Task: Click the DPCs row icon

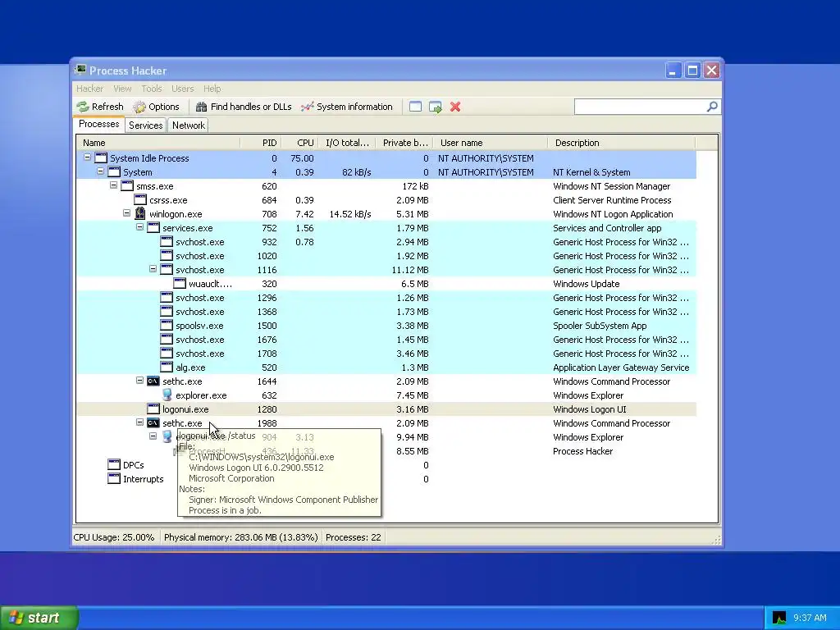Action: (x=113, y=464)
